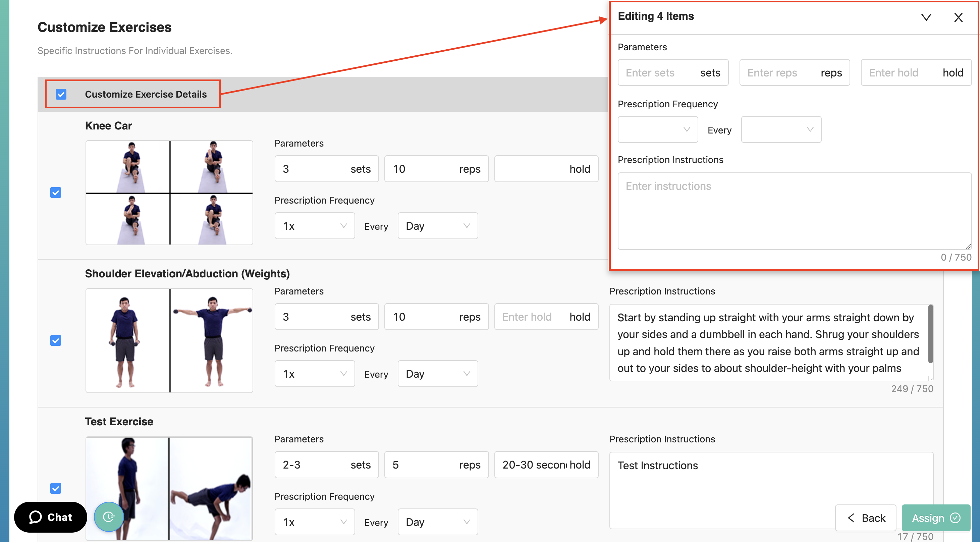Deselect the Knee Car exercise checkbox
This screenshot has height=542, width=980.
coord(56,193)
